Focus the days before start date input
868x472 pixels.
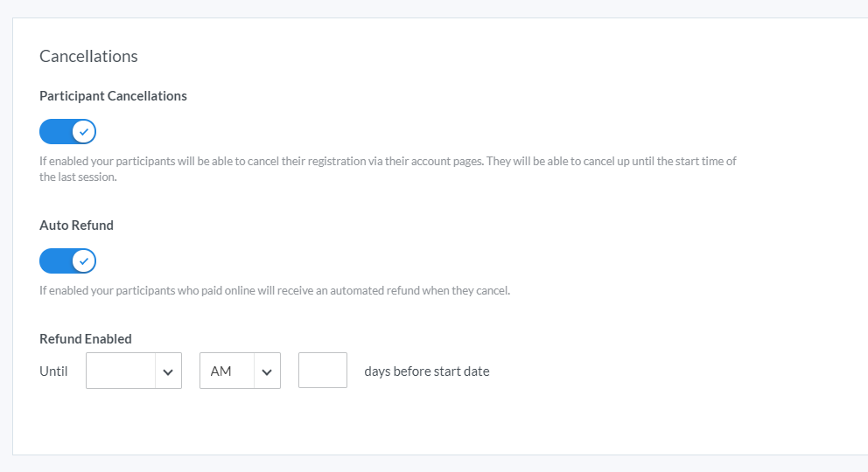click(323, 371)
